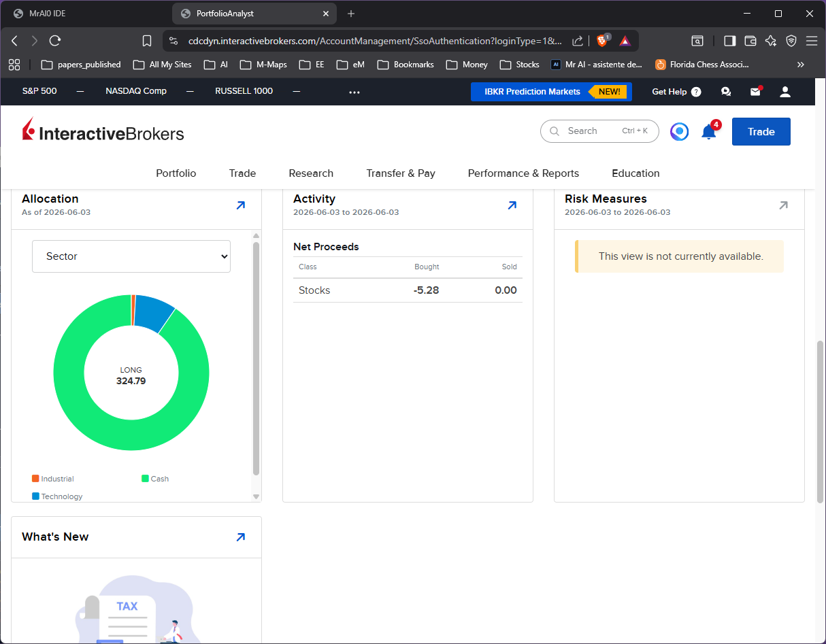Click the browser address bar URL
This screenshot has width=826, height=644.
(x=375, y=41)
